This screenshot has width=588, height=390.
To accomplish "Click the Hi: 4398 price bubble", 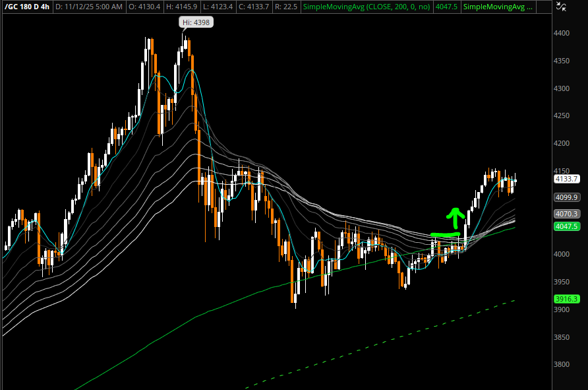I will [x=196, y=22].
